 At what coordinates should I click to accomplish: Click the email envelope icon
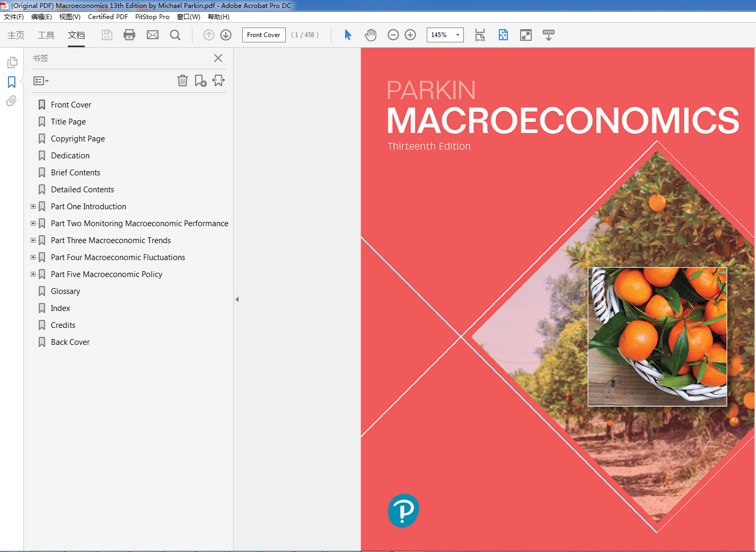[x=153, y=35]
